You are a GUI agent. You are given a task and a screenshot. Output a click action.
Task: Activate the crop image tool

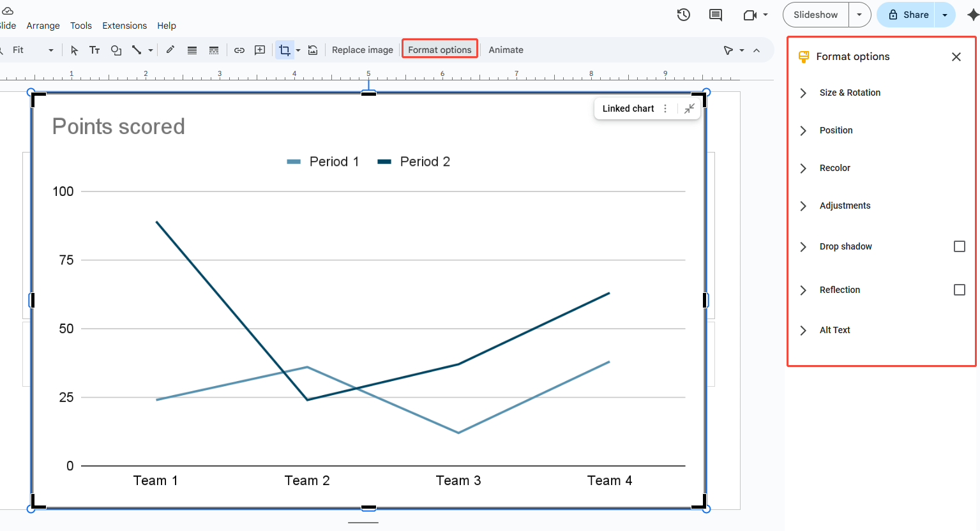pyautogui.click(x=284, y=50)
